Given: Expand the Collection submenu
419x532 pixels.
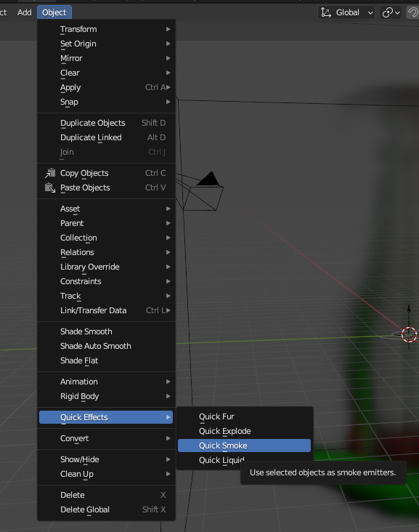Looking at the screenshot, I should 106,238.
